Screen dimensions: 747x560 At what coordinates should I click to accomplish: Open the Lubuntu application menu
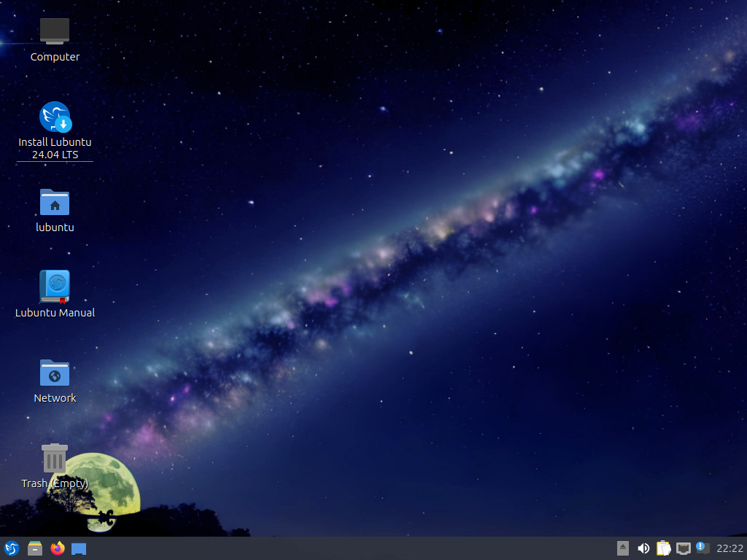point(11,548)
